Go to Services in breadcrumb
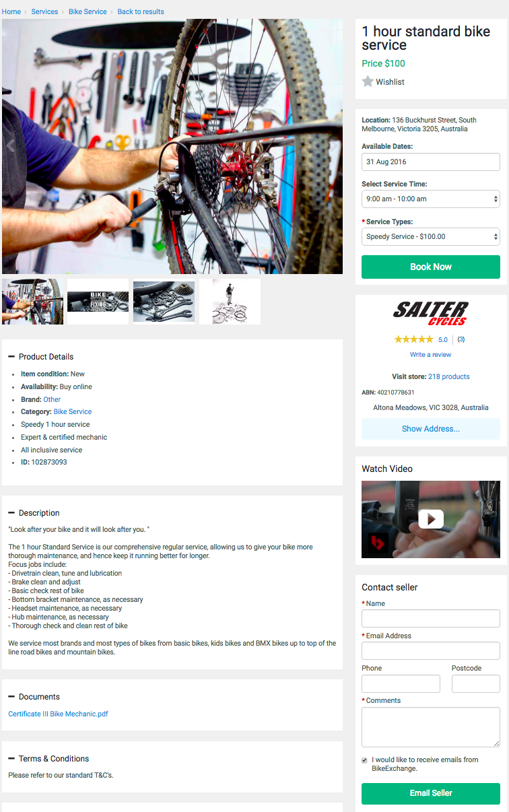The width and height of the screenshot is (509, 812). (x=44, y=11)
